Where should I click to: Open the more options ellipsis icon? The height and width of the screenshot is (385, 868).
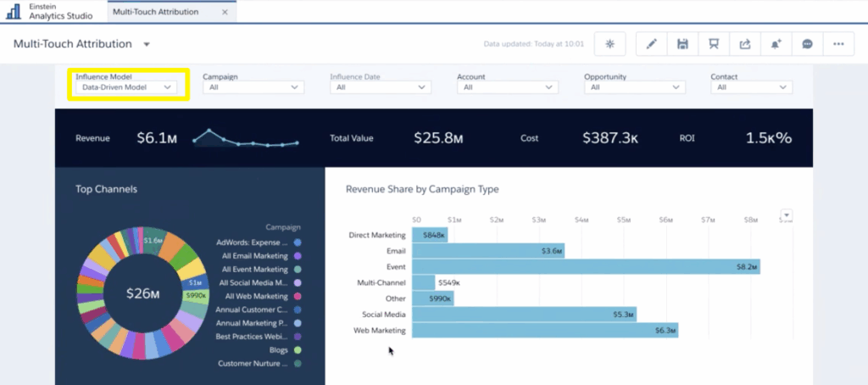coord(838,44)
